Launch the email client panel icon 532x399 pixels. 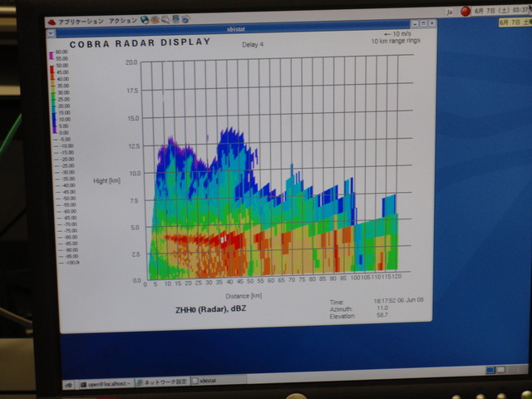tap(155, 20)
